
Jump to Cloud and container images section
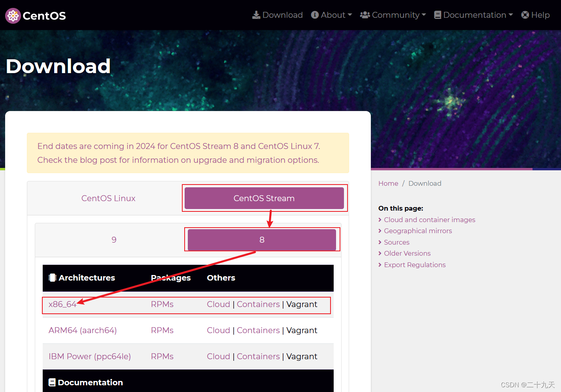coord(430,220)
